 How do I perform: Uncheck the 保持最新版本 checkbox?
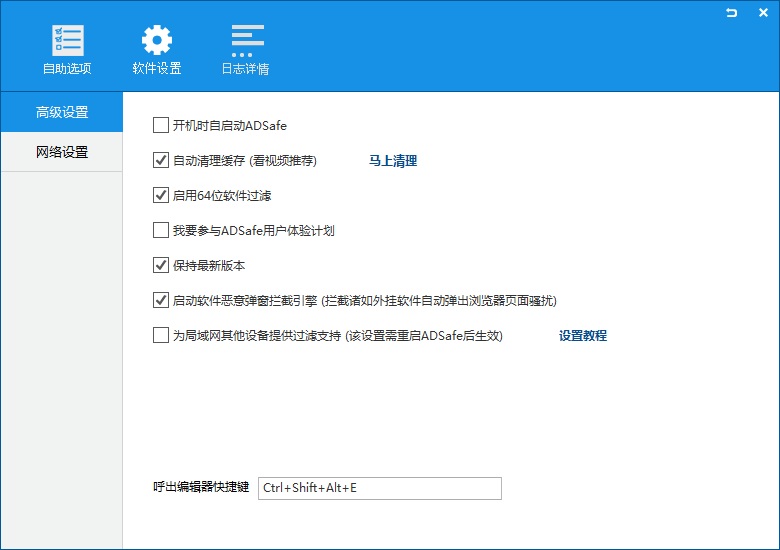tap(161, 266)
